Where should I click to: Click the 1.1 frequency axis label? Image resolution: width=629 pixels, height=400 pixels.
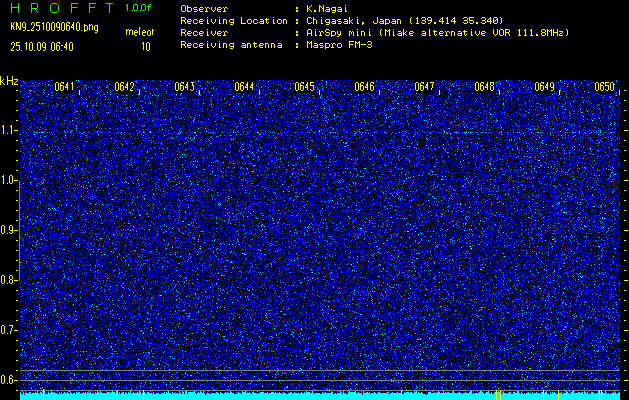[x=9, y=130]
